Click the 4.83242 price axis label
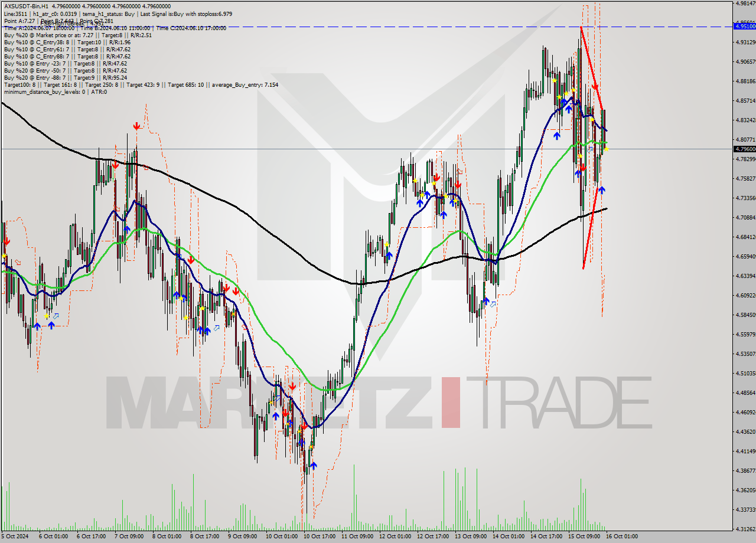The width and height of the screenshot is (756, 543). (745, 120)
